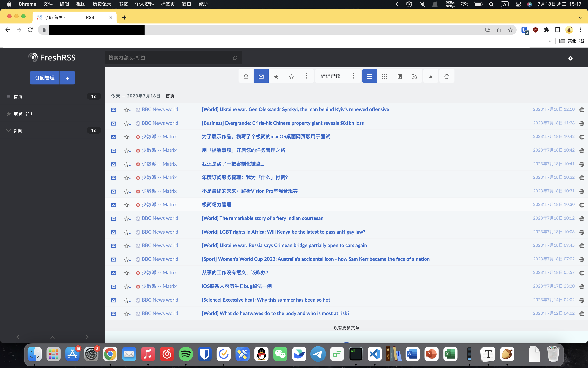Filter by BBC News world on heatwaves row
Viewport: 588px width, 368px height.
157,314
